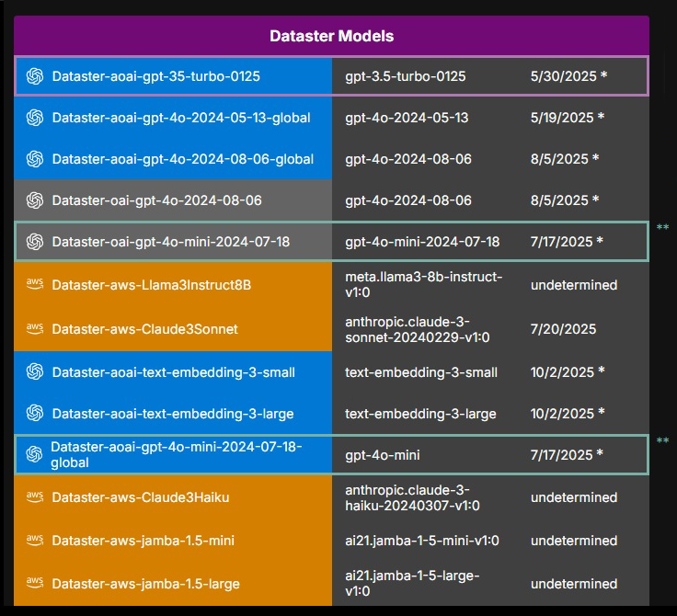Click the 7/20/2025 date for Claude3Sonnet
The height and width of the screenshot is (616, 677).
point(563,329)
